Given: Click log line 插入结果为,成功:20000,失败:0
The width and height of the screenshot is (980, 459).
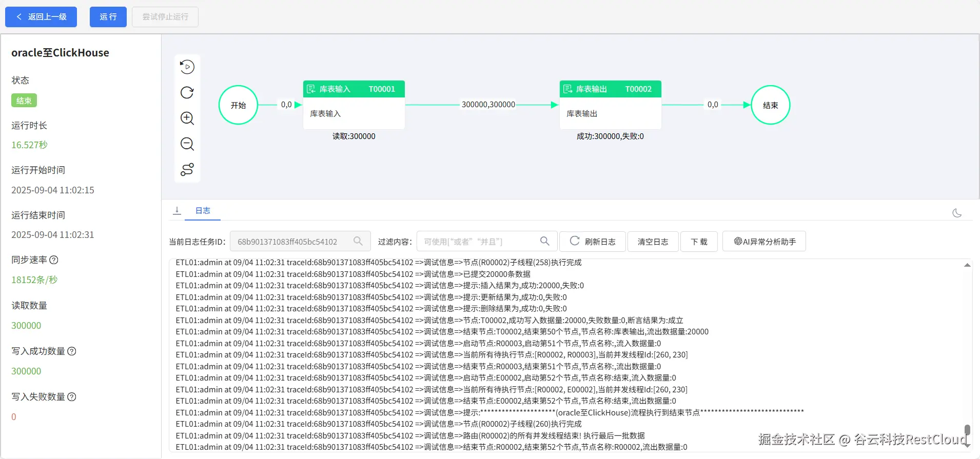Looking at the screenshot, I should pyautogui.click(x=532, y=286).
